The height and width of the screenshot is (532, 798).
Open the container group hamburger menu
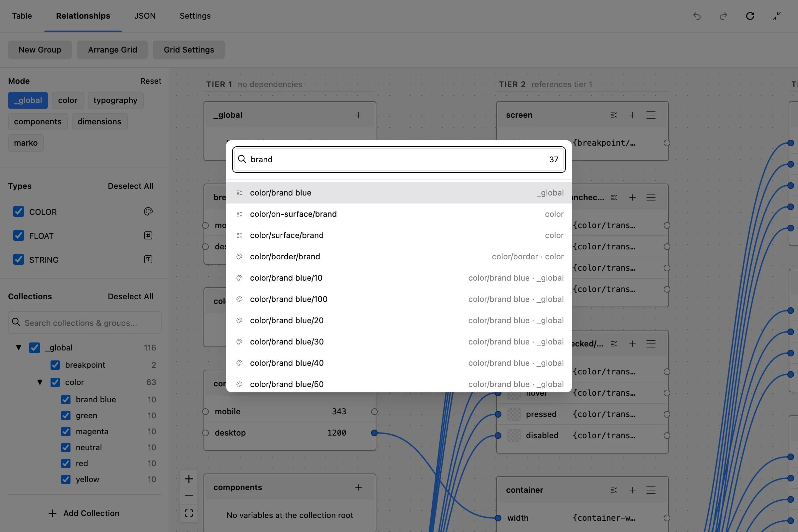651,490
